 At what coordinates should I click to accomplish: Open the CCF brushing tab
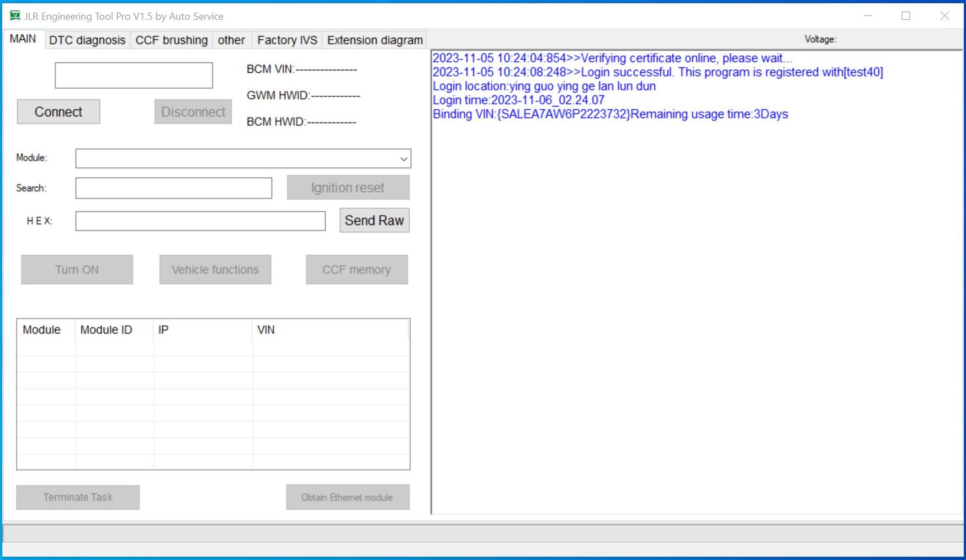pyautogui.click(x=172, y=40)
